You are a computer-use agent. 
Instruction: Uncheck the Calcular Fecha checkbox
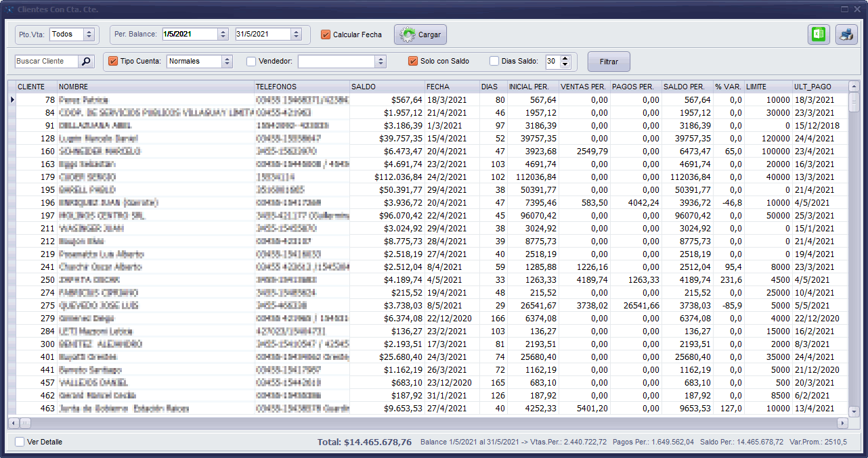pos(326,35)
